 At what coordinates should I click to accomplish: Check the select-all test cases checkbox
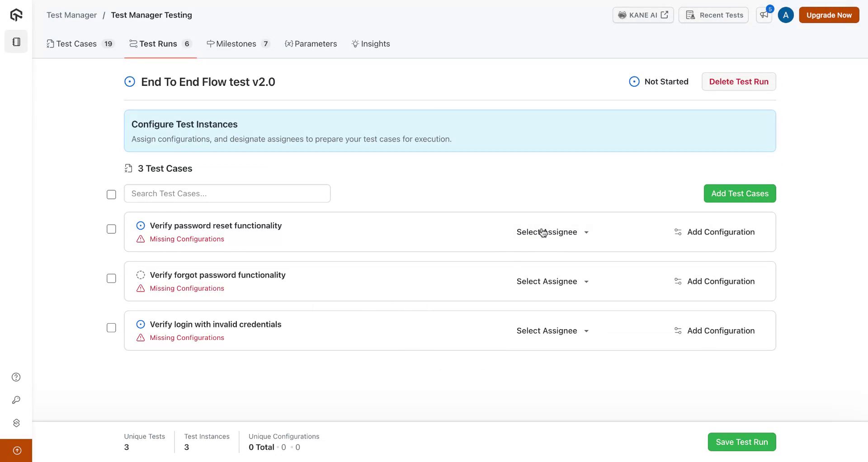pos(111,194)
